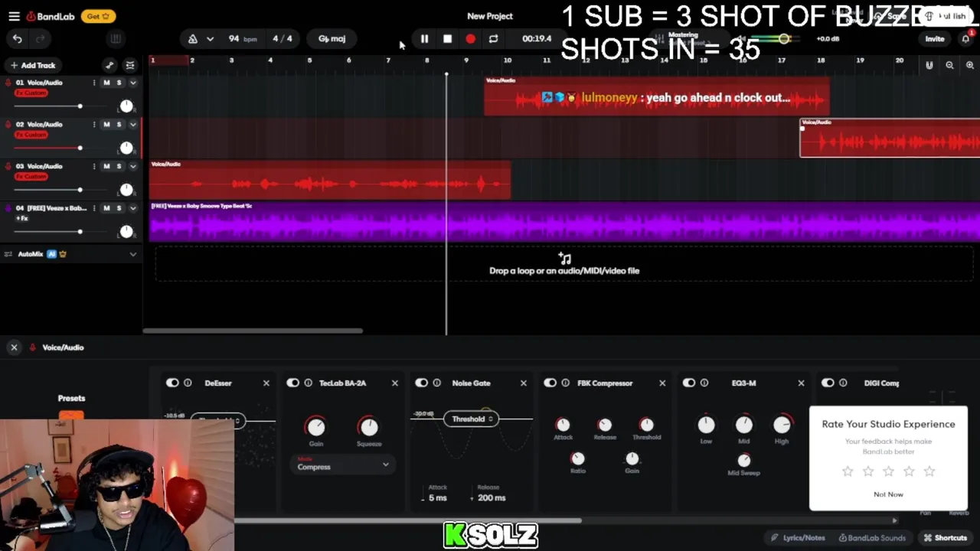Expand track 03 chevron
Image resolution: width=980 pixels, height=551 pixels.
tap(132, 166)
